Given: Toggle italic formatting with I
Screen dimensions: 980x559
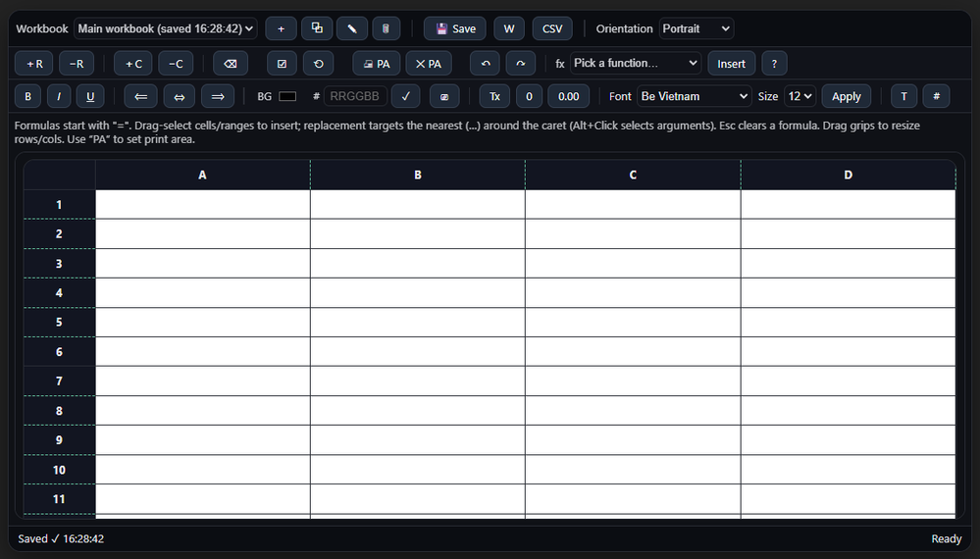Looking at the screenshot, I should coord(59,96).
